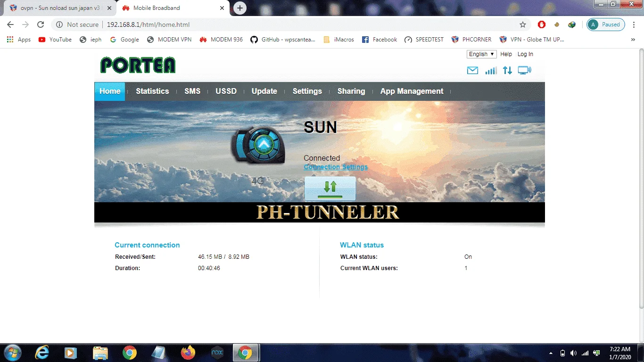Click the browser forward arrow
Image resolution: width=644 pixels, height=362 pixels.
[x=25, y=25]
